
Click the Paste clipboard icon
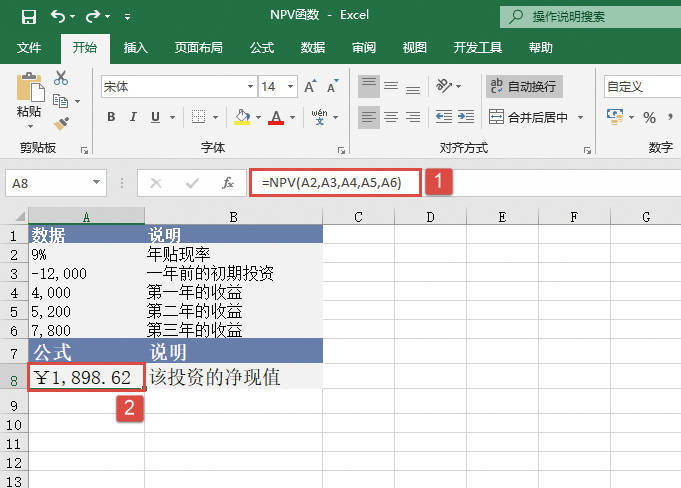pyautogui.click(x=30, y=90)
